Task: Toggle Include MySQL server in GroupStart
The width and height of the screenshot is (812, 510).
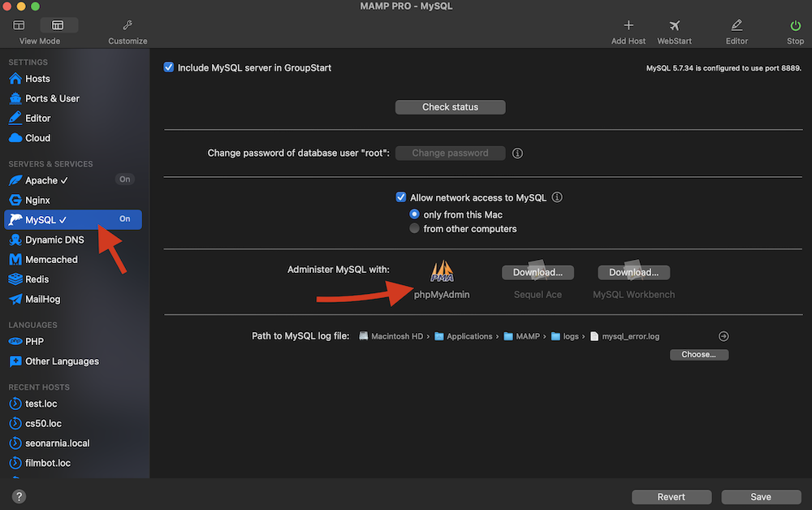Action: (x=169, y=67)
